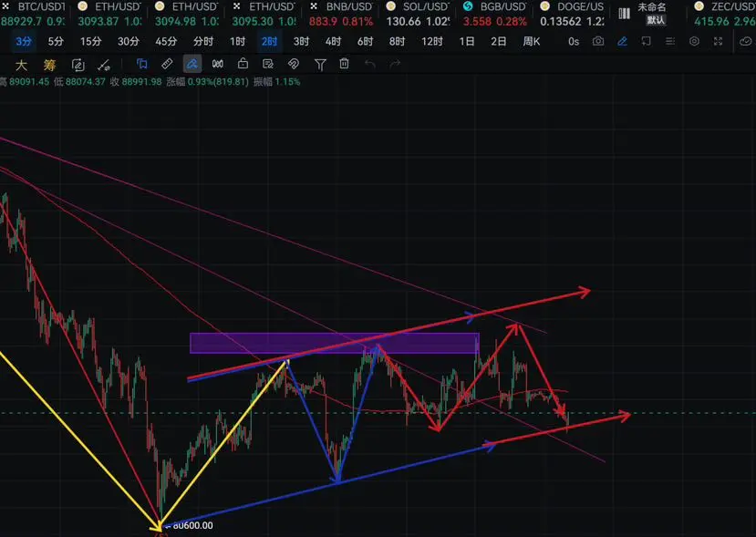Click the 0s countdown indicator

574,41
